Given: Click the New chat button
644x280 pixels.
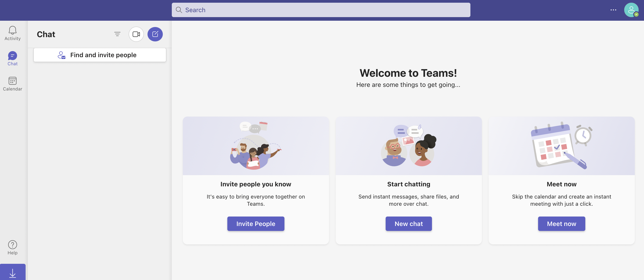Looking at the screenshot, I should click(x=409, y=224).
